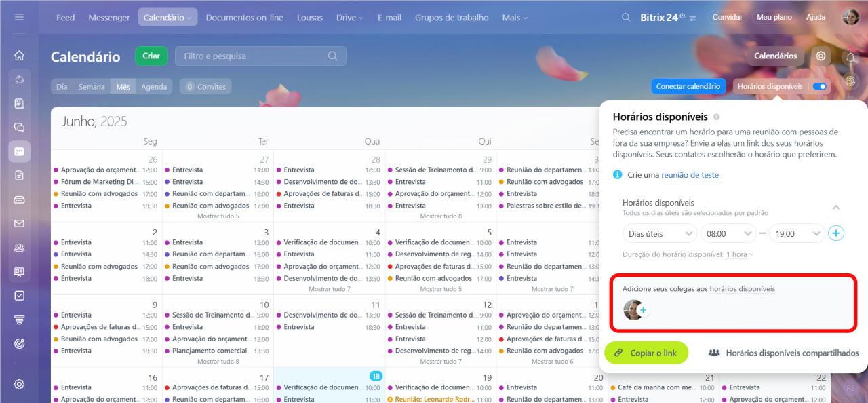Click the Copiar o link button
Image resolution: width=868 pixels, height=403 pixels.
646,353
